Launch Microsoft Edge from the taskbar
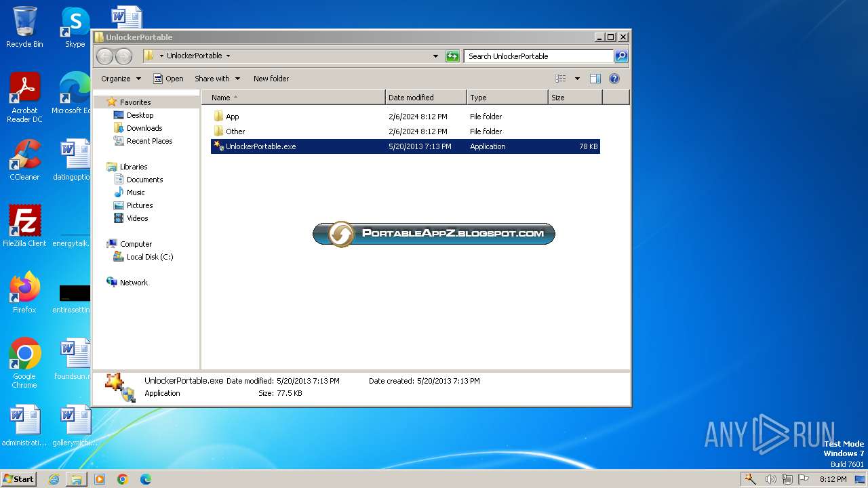The image size is (868, 488). click(145, 479)
